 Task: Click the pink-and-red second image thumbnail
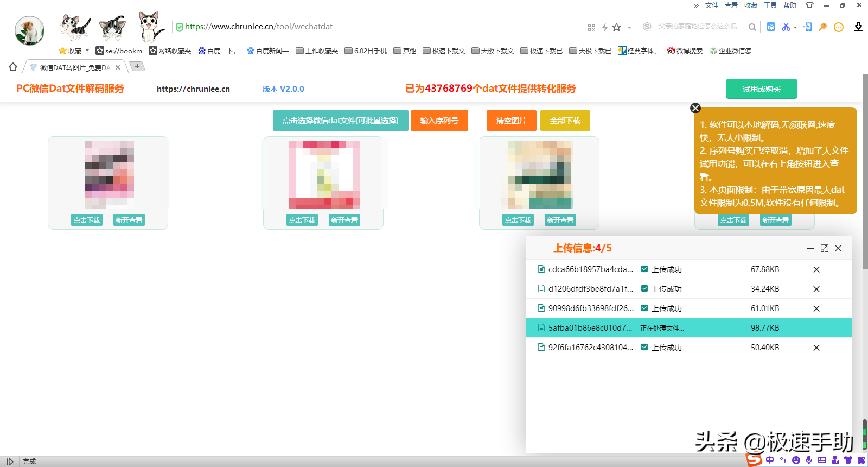[324, 175]
